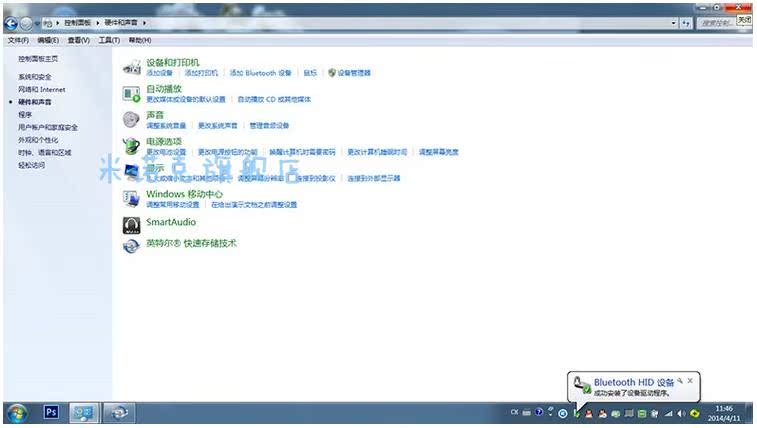Open the 文件(F) menu

18,40
